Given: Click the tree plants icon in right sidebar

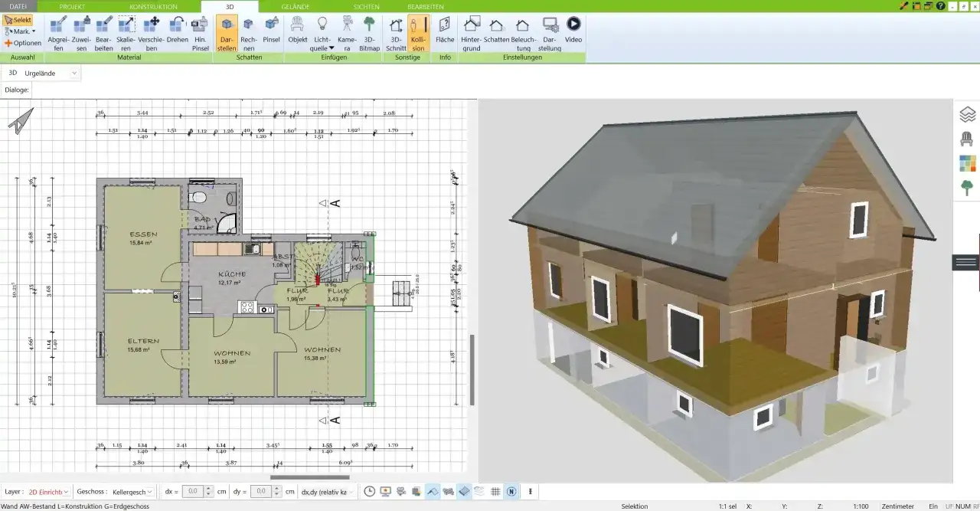Looking at the screenshot, I should tap(967, 187).
